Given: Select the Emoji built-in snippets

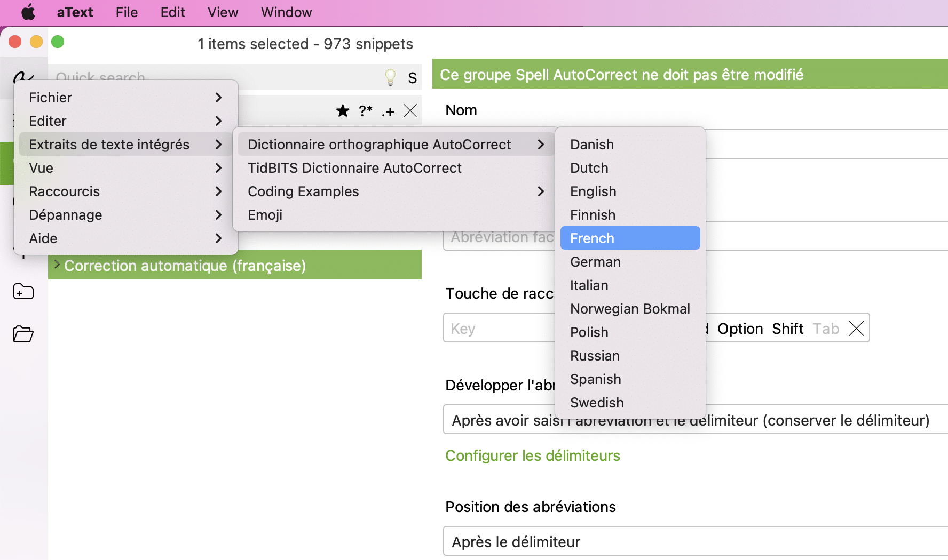Looking at the screenshot, I should tap(397, 215).
